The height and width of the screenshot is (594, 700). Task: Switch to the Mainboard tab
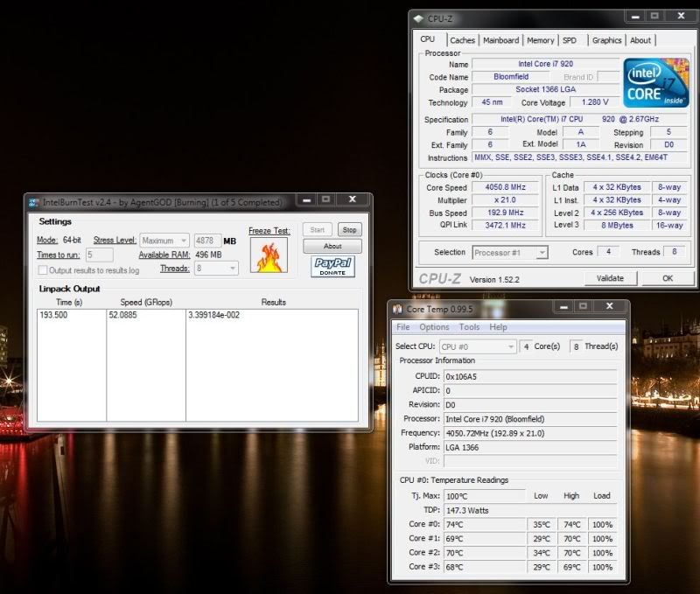click(500, 40)
